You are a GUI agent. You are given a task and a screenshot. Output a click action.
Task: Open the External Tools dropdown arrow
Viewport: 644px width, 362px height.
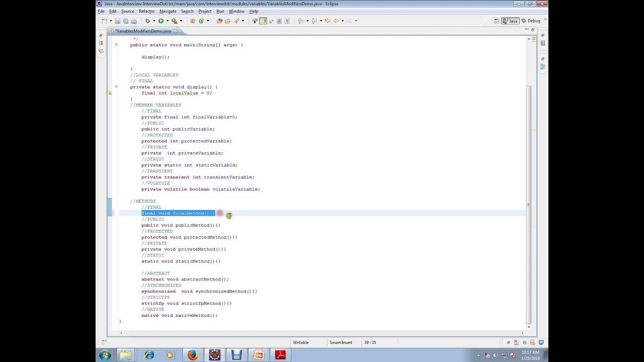point(181,21)
